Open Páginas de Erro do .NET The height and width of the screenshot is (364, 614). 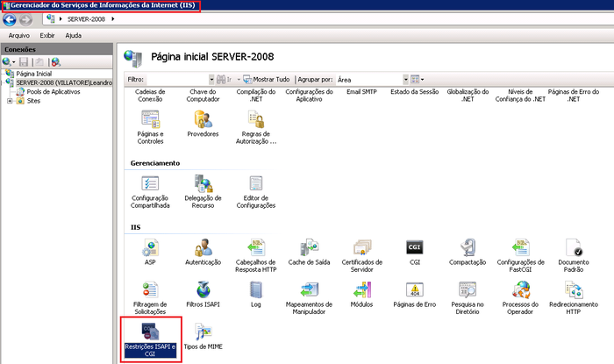tap(574, 96)
